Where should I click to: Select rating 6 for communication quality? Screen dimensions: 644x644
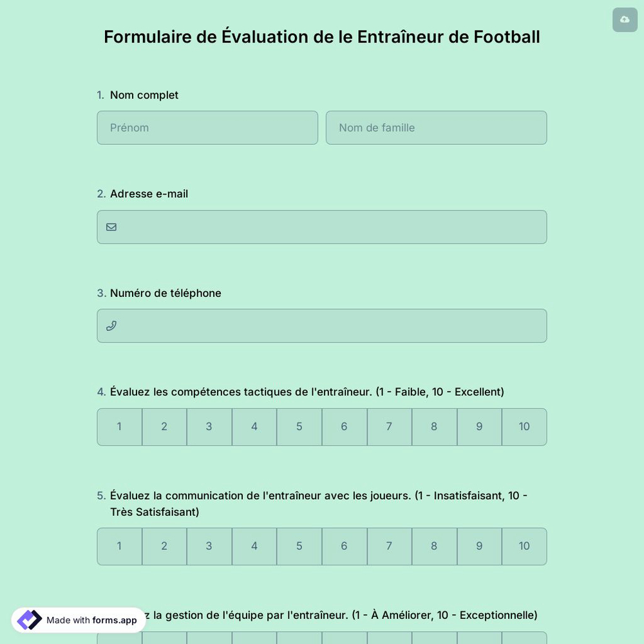344,546
